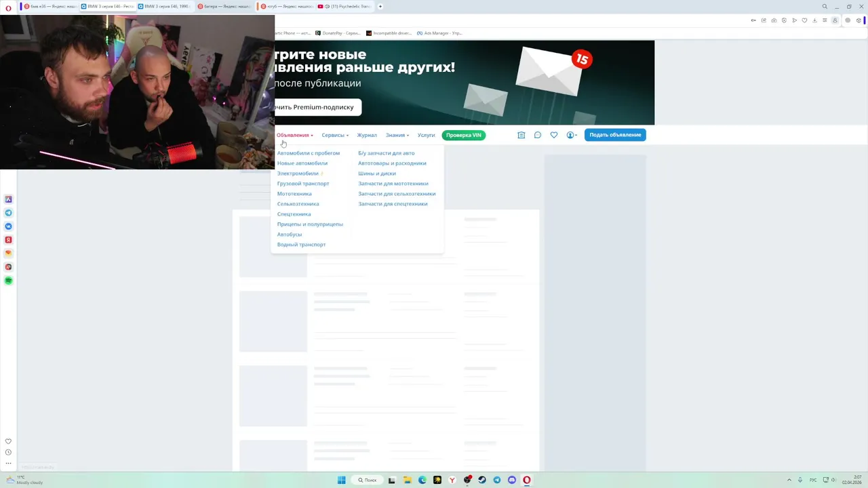The height and width of the screenshot is (488, 868).
Task: Select 'Автотовары и расходники' entry
Action: pos(393,163)
